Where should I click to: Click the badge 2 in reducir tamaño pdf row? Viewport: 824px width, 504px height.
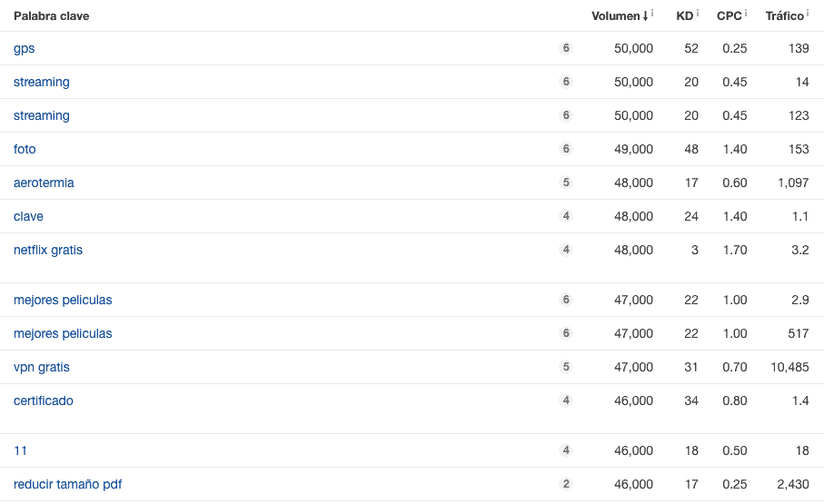click(566, 484)
